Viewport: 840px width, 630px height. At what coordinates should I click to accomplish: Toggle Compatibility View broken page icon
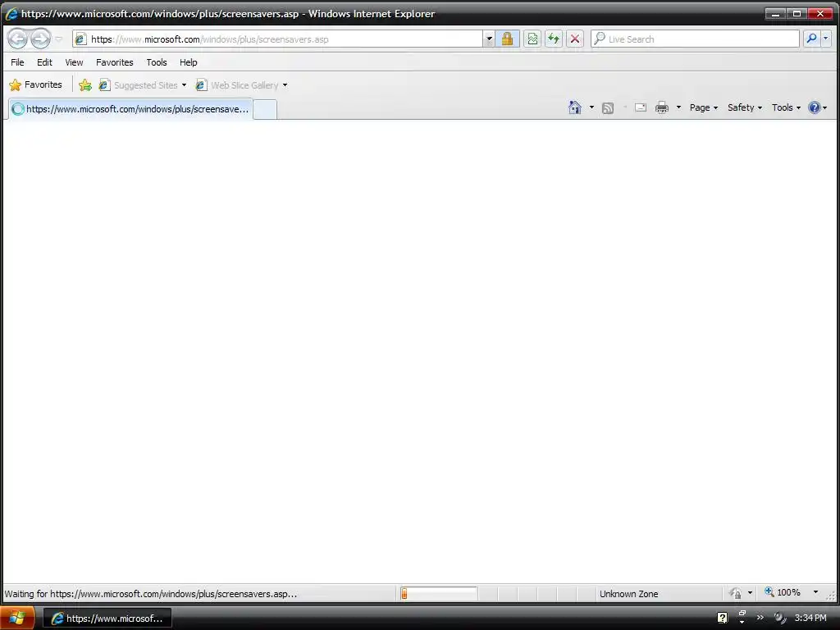[532, 39]
